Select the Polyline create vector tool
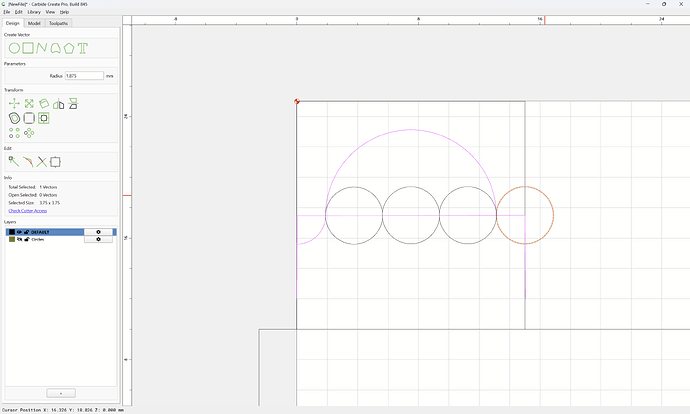This screenshot has width=690, height=414. [41, 48]
